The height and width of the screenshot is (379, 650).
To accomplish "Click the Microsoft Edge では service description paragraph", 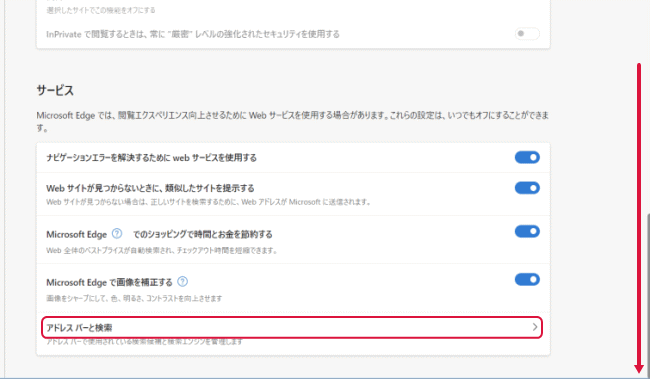I will pos(293,121).
